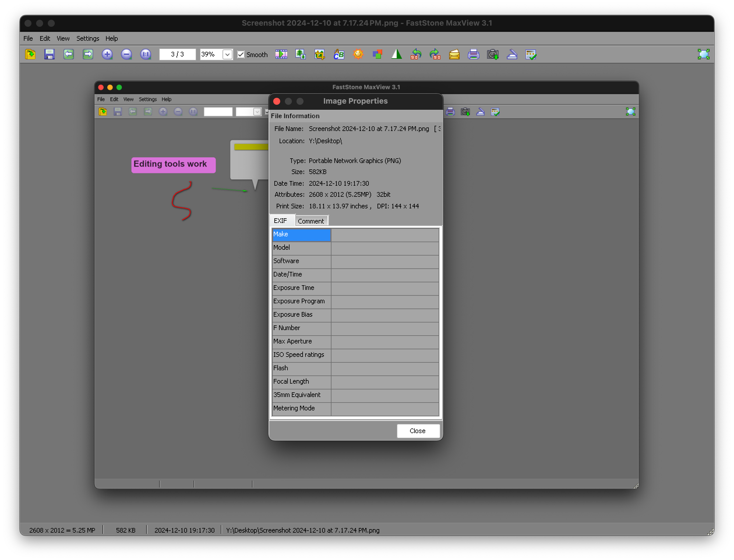
Task: Click the 3 / 3 image index field
Action: (x=177, y=54)
